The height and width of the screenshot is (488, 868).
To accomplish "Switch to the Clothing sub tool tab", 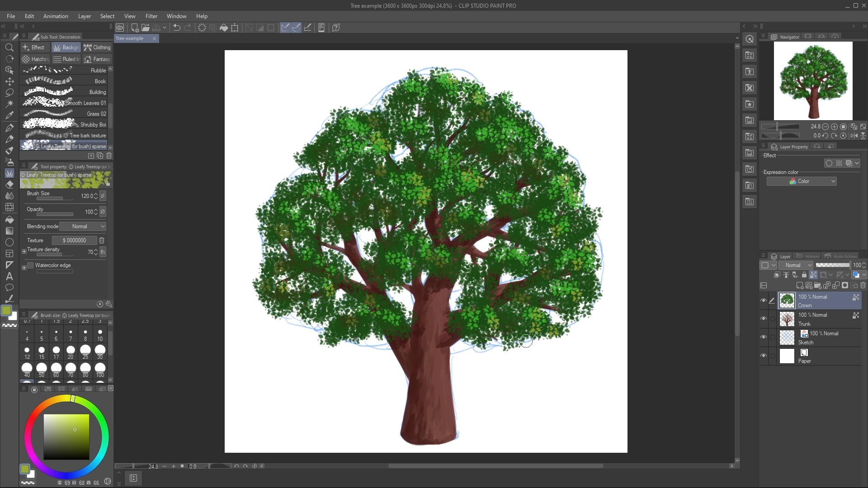I will tap(97, 47).
